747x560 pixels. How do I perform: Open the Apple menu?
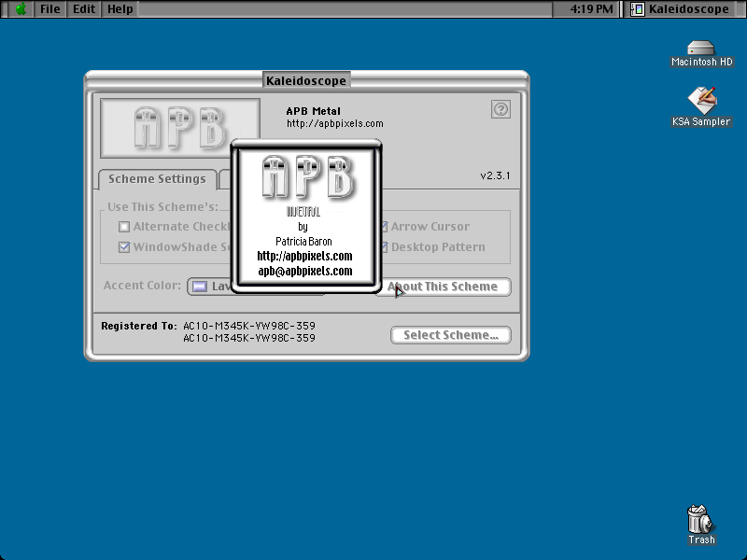pyautogui.click(x=21, y=9)
